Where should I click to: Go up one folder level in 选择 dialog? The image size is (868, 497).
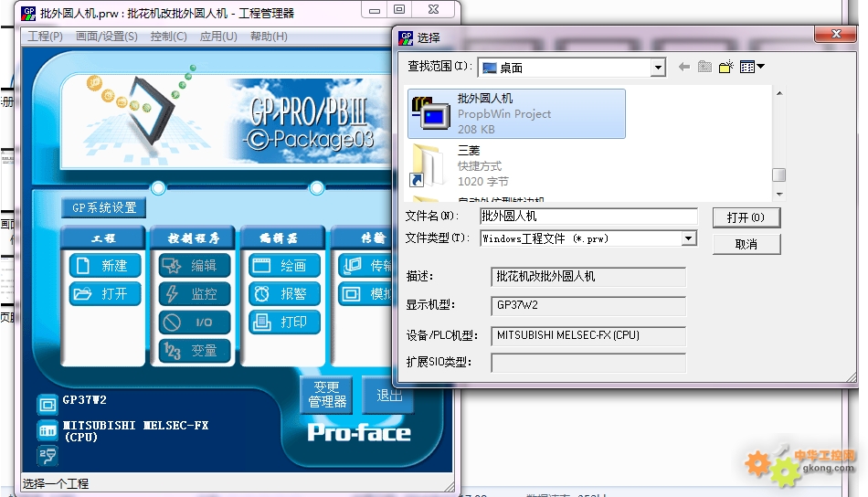click(704, 67)
